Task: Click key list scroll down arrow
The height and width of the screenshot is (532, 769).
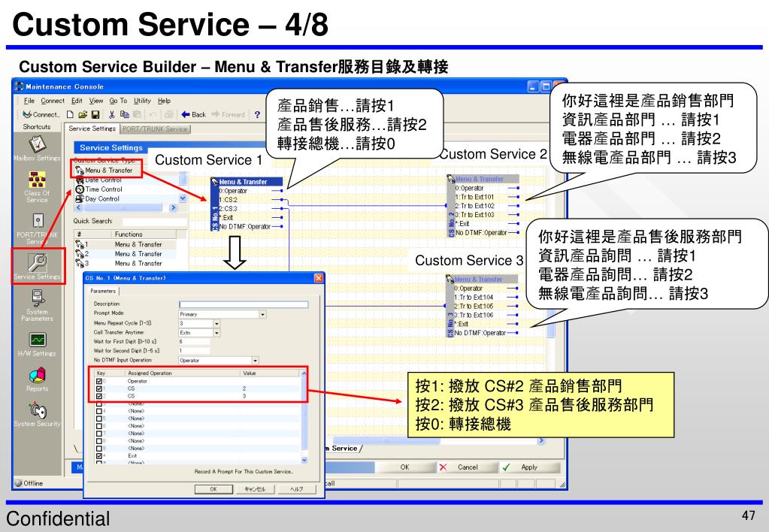Action: 304,460
